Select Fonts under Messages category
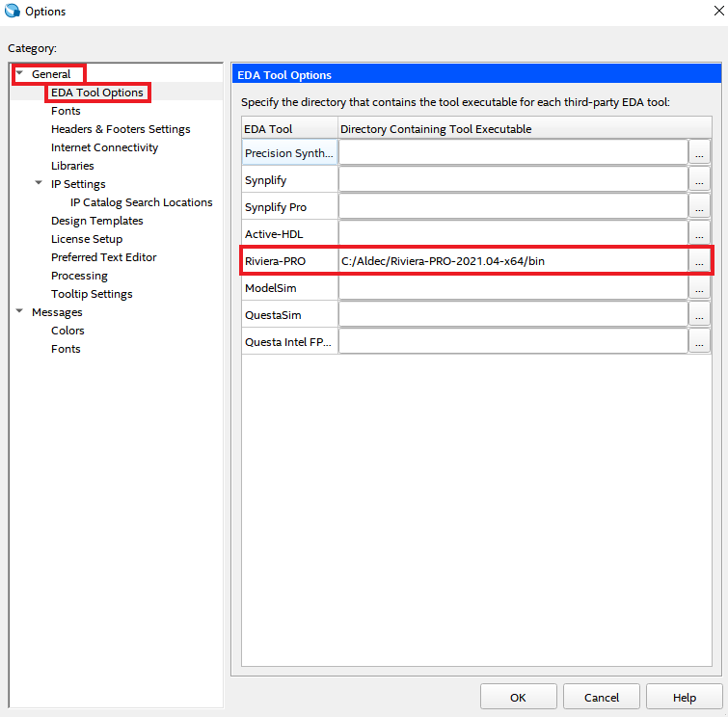728x717 pixels. point(66,349)
